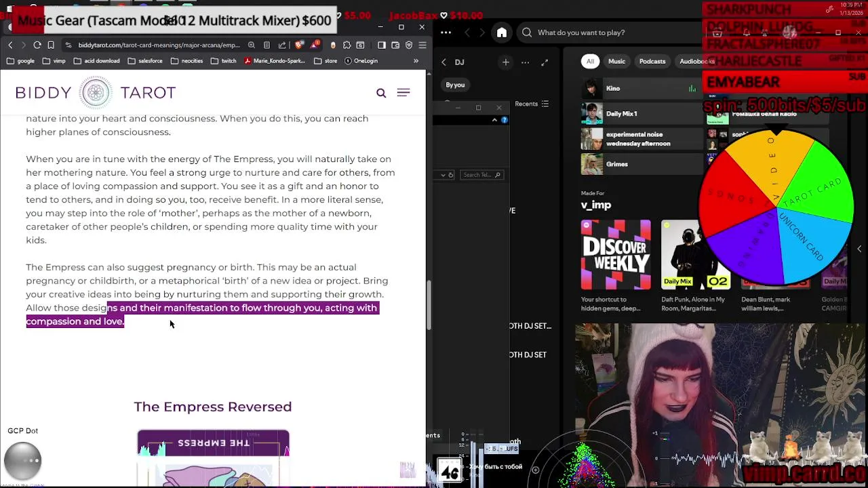The width and height of the screenshot is (868, 488).
Task: Open the Kino shortcut tile
Action: (642, 88)
